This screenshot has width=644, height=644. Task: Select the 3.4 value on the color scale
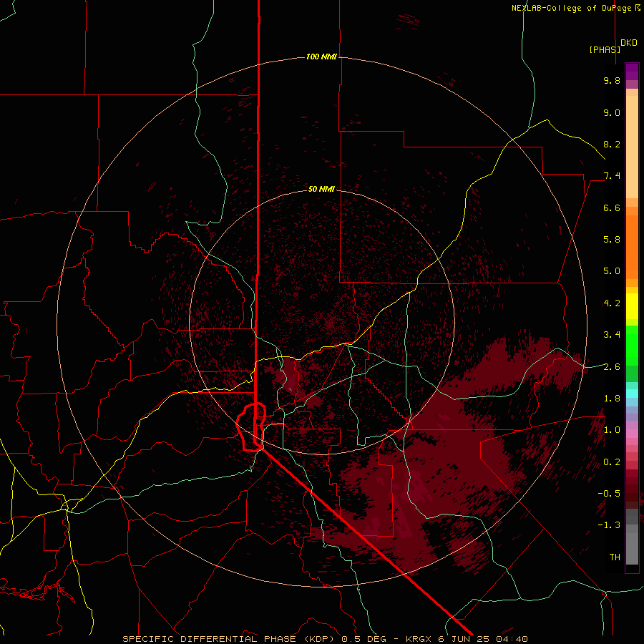tap(612, 335)
